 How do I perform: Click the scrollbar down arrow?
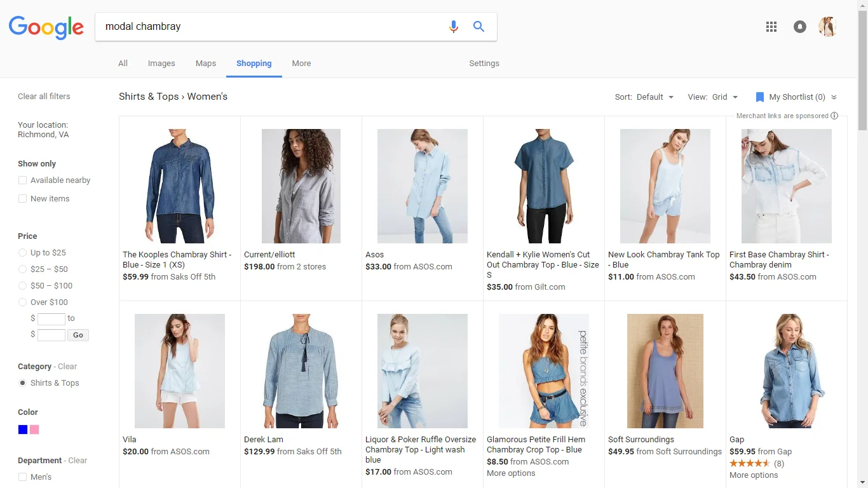coord(862,482)
